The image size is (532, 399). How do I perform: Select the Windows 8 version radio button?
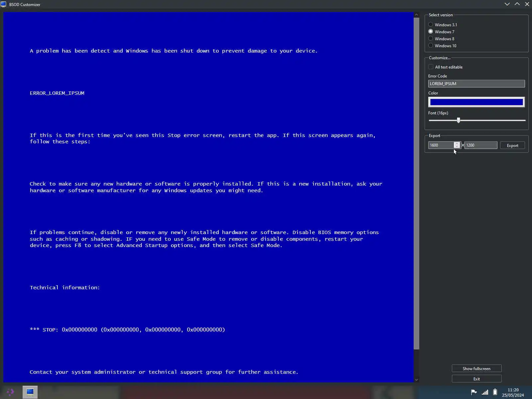point(431,39)
